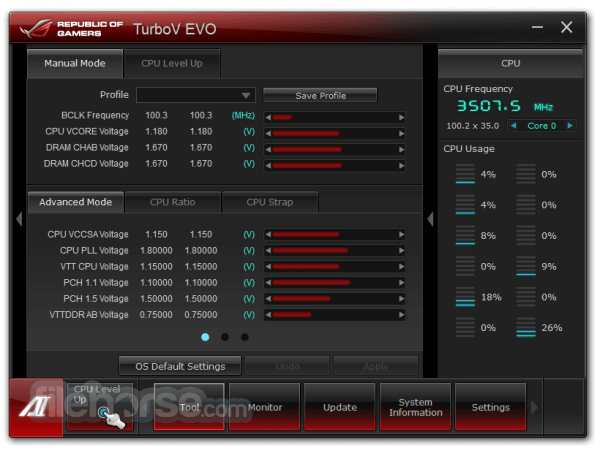
Task: Decrease PCH 1.1 Voltage with left arrow
Action: pyautogui.click(x=268, y=283)
